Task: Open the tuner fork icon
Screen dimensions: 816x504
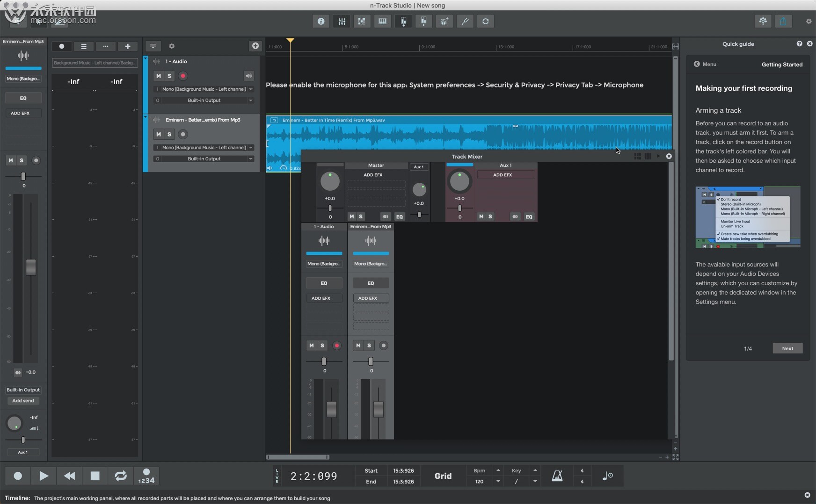Action: tap(465, 21)
